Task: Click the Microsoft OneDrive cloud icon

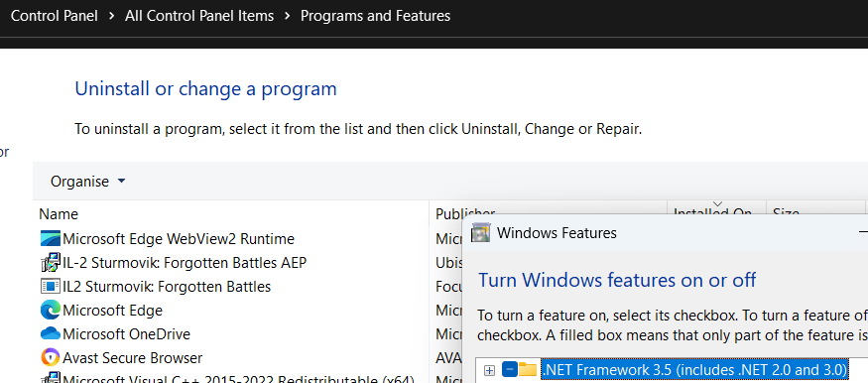Action: [x=51, y=333]
